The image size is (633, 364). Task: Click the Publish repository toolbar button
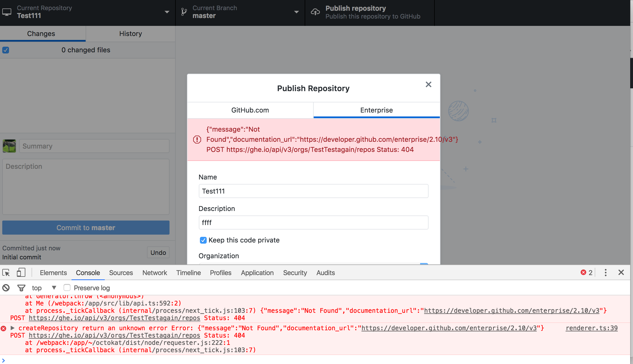pos(369,12)
